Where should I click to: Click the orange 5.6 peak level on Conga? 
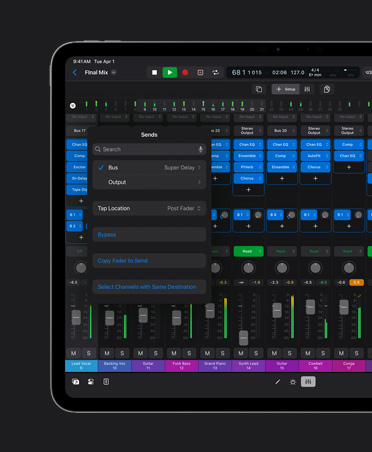coord(356,283)
